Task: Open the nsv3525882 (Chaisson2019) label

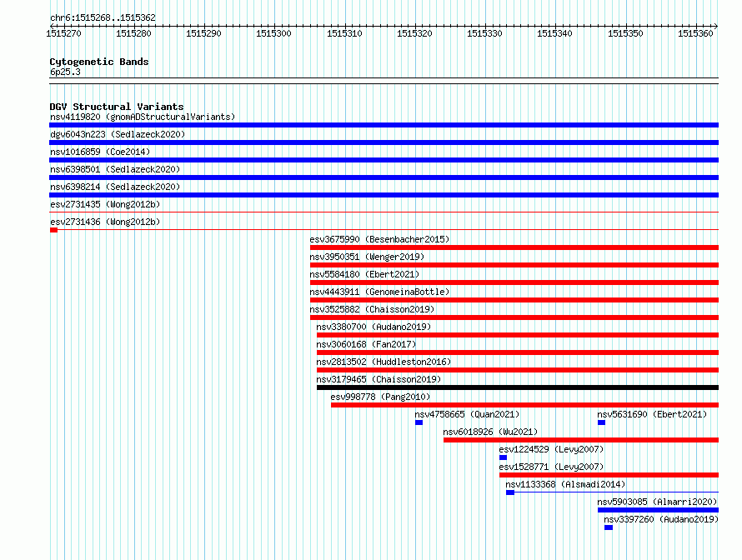Action: [x=372, y=309]
